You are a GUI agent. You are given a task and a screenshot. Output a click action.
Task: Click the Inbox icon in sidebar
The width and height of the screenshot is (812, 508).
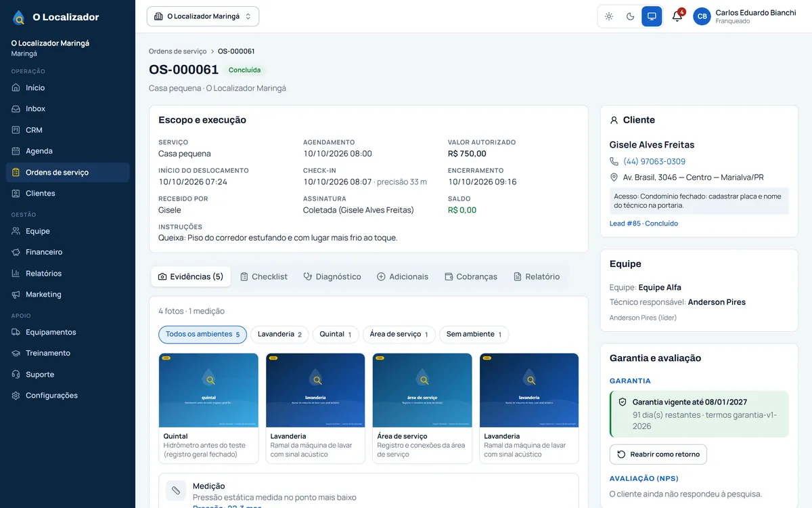click(16, 108)
